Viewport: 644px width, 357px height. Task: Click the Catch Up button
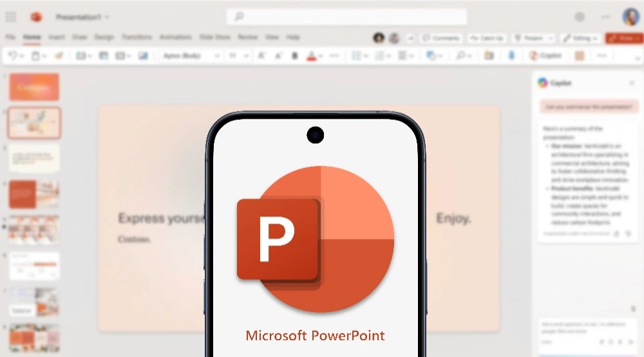(x=487, y=38)
